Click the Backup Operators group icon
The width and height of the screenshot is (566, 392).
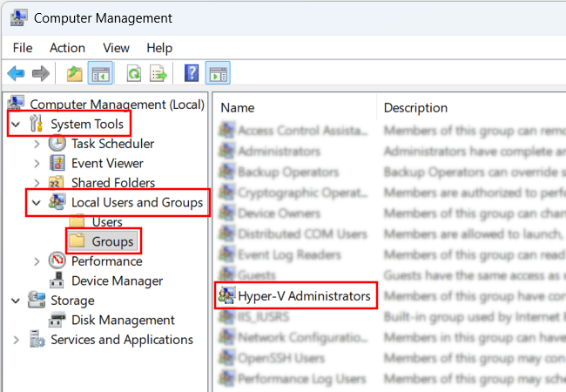pos(226,172)
